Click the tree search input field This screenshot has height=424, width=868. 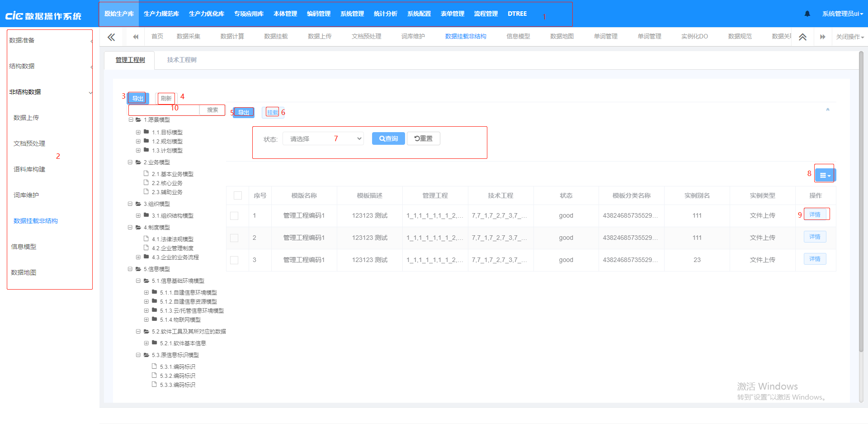(x=164, y=110)
